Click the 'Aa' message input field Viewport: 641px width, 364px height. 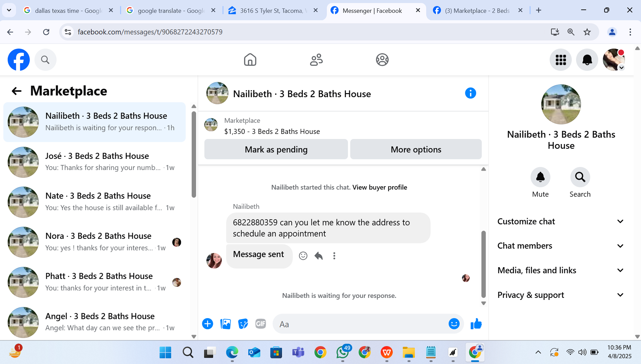(x=359, y=324)
